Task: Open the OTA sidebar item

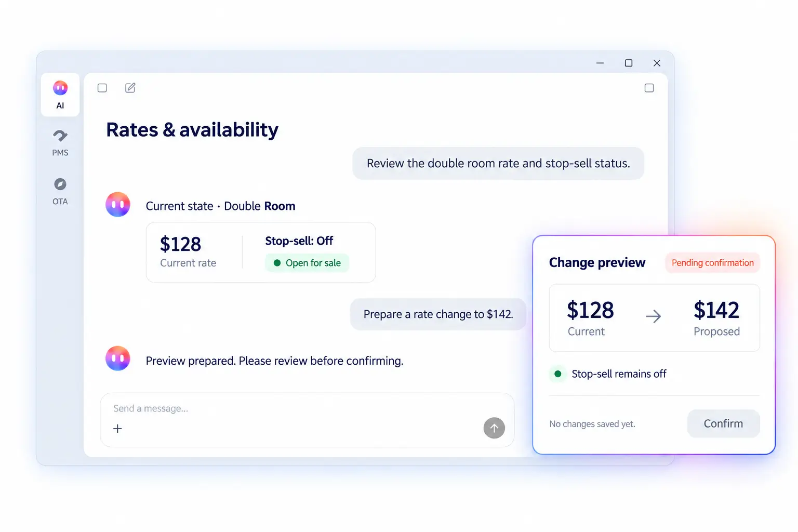Action: (x=60, y=191)
